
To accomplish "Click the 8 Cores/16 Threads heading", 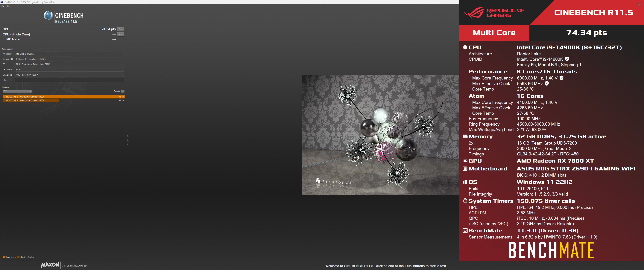I will pyautogui.click(x=547, y=72).
